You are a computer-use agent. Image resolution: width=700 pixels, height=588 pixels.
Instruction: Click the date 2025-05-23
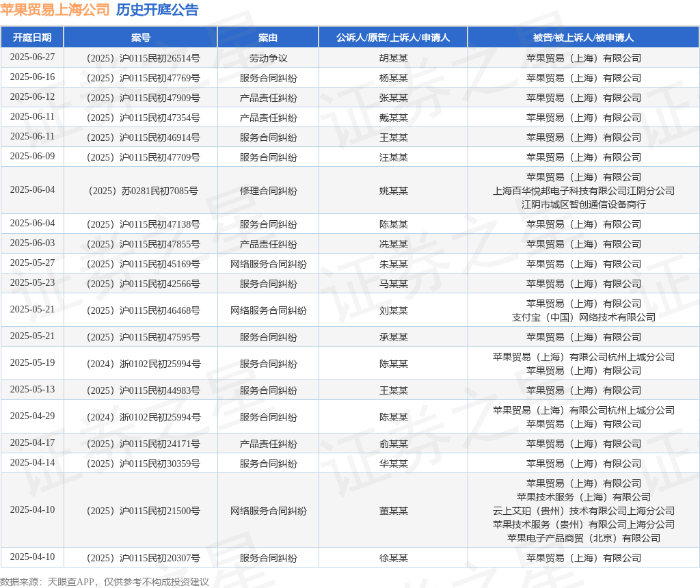(33, 282)
